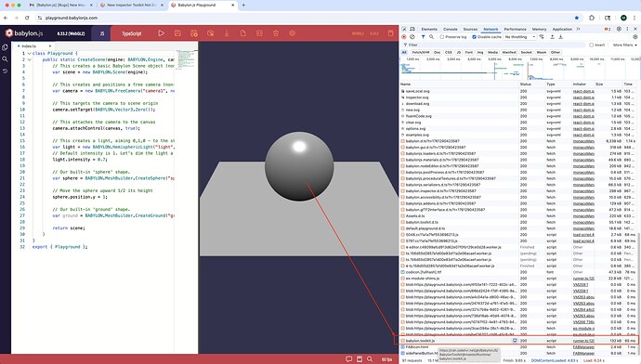Switch to the Elements tab in DevTools

[429, 29]
